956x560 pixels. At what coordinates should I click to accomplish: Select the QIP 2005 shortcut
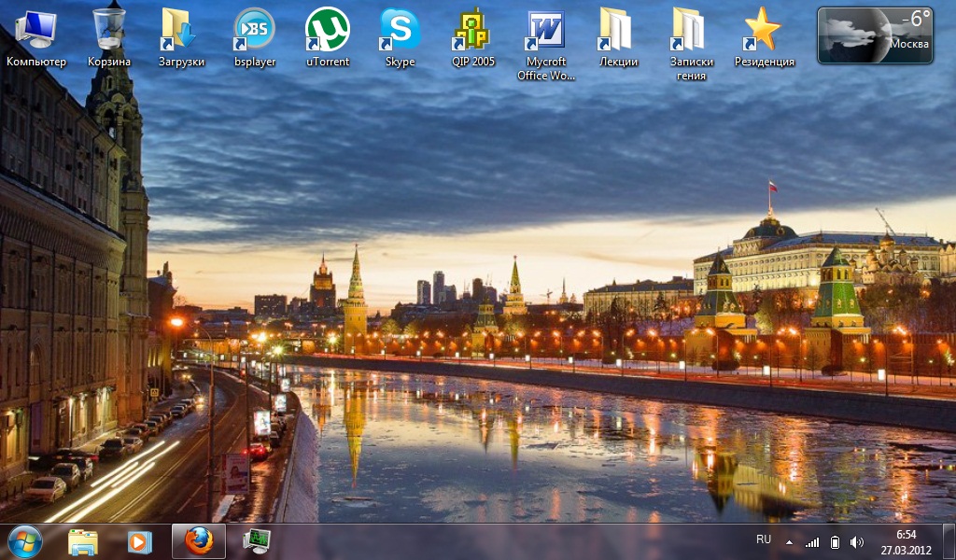[x=472, y=31]
